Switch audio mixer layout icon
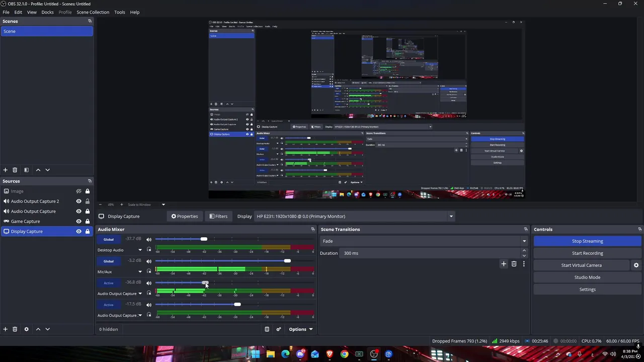644x362 pixels. [267, 329]
